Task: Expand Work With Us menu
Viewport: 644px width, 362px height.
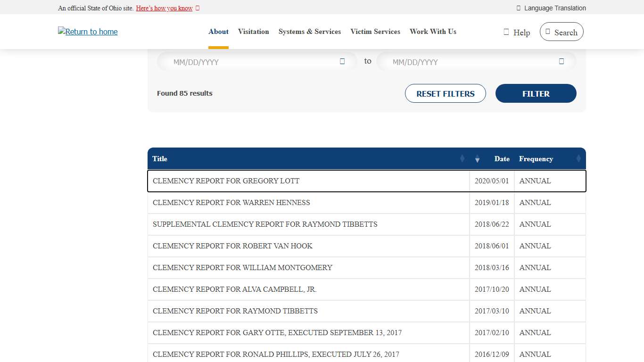Action: pos(433,32)
